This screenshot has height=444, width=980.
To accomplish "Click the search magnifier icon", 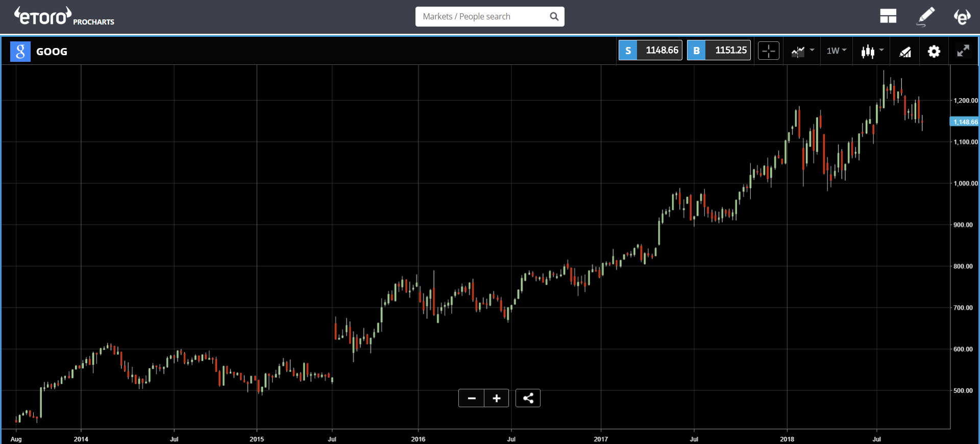I will [x=554, y=16].
